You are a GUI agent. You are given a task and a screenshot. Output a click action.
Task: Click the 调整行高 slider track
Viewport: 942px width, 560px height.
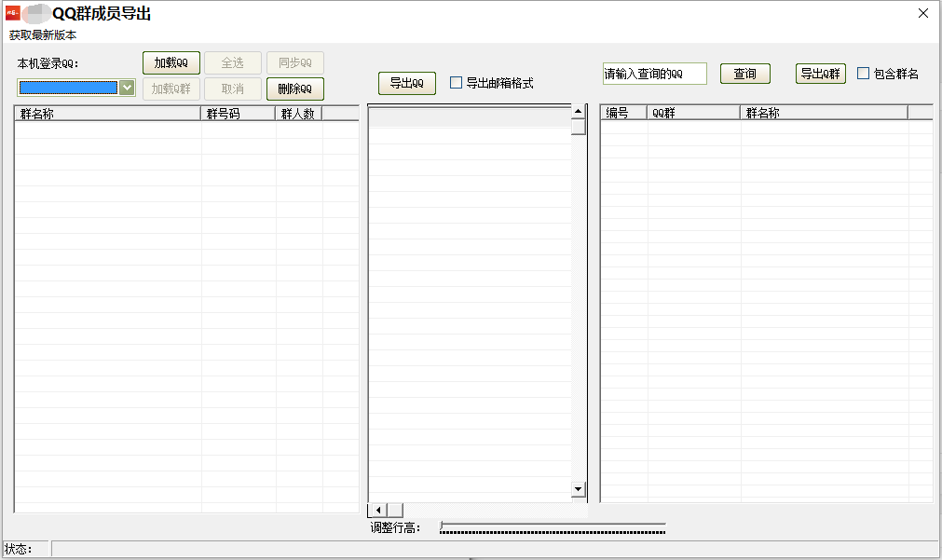coord(553,528)
